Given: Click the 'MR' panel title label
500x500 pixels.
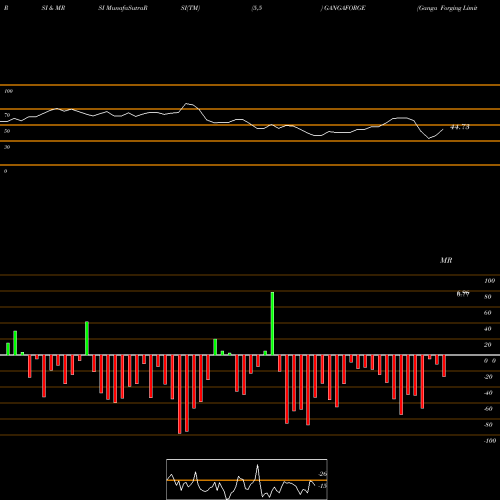Looking at the screenshot, I should coord(446,260).
